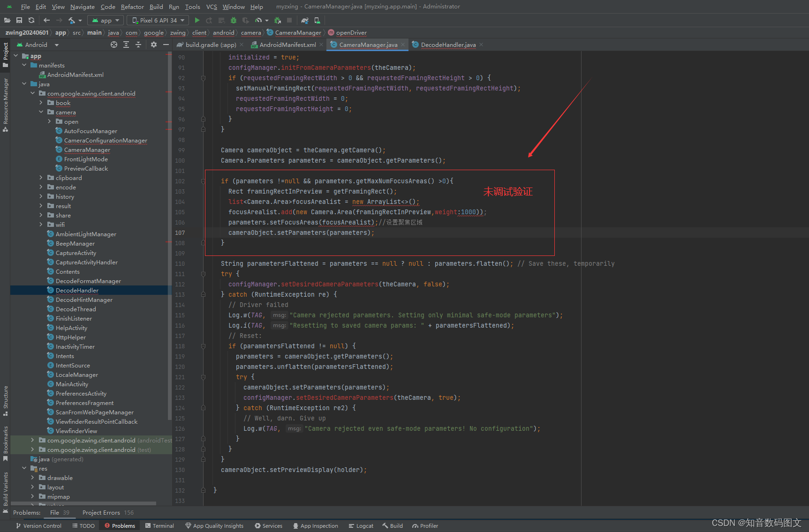Open the Pixel 6 API 34 device dropdown
Image resolution: width=809 pixels, height=532 pixels.
[158, 20]
